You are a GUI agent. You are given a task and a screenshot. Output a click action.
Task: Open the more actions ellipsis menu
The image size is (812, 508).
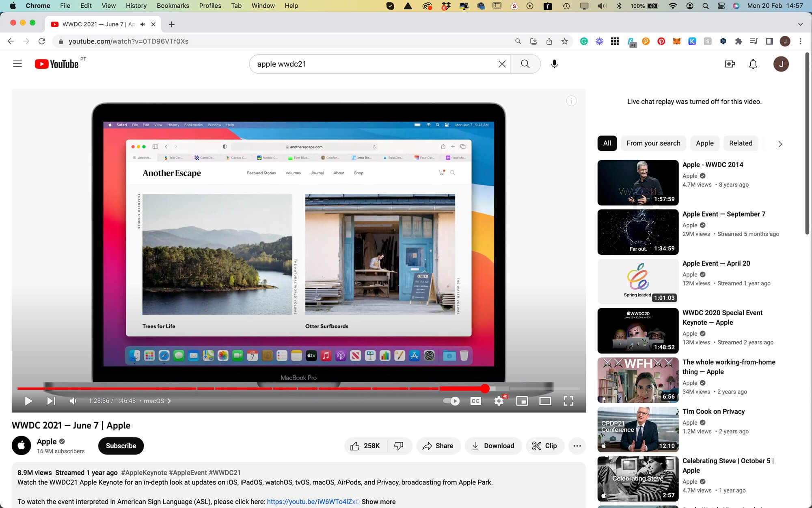(x=577, y=446)
